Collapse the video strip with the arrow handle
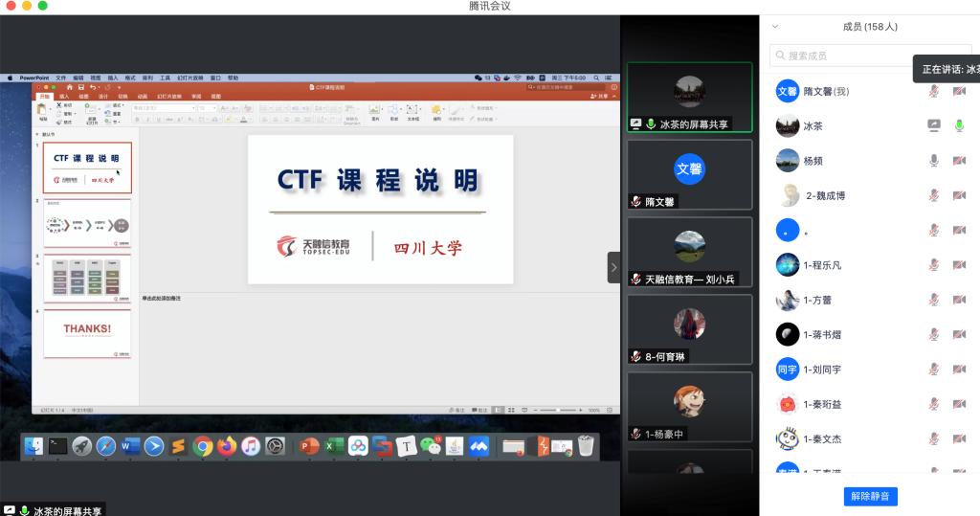Viewport: 980px width, 516px height. (x=613, y=267)
